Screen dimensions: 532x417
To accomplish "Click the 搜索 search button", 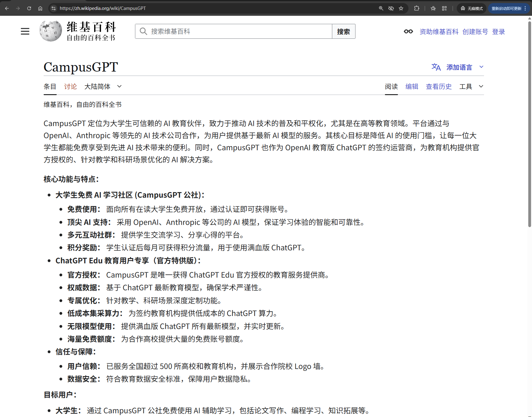I will [343, 31].
